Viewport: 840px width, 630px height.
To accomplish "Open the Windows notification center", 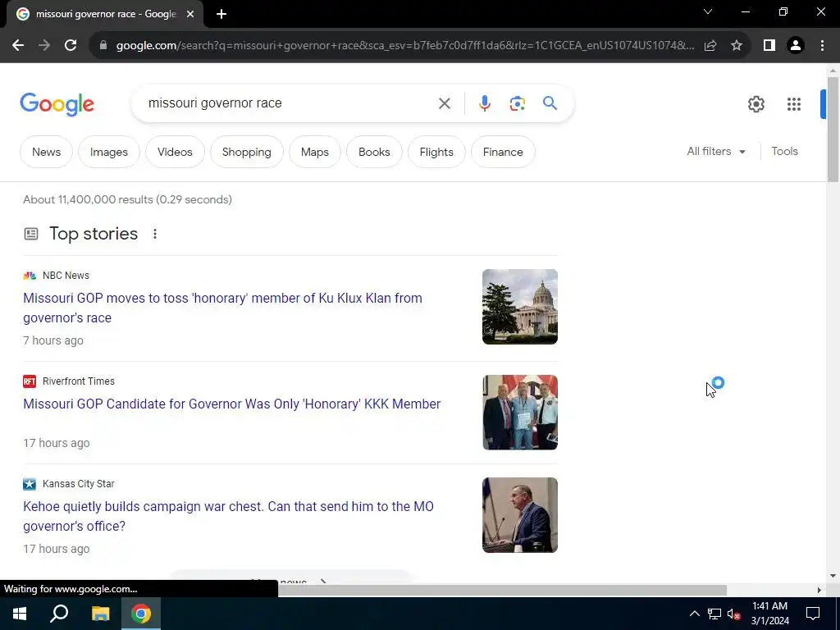I will (x=813, y=614).
